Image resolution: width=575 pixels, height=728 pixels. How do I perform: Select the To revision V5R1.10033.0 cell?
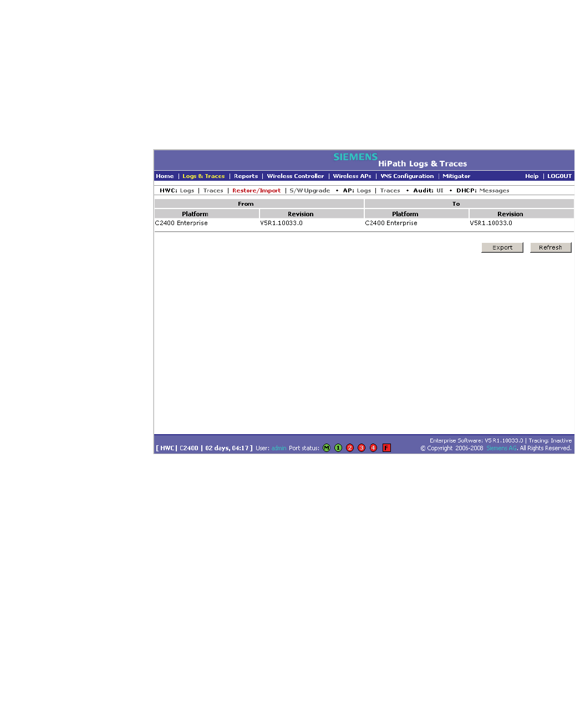pyautogui.click(x=491, y=223)
